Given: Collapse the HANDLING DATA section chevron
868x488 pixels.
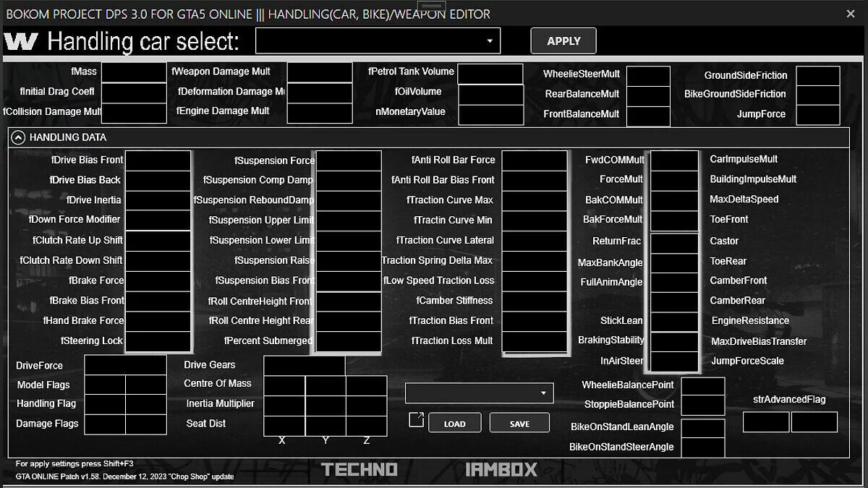Looking at the screenshot, I should coord(18,137).
